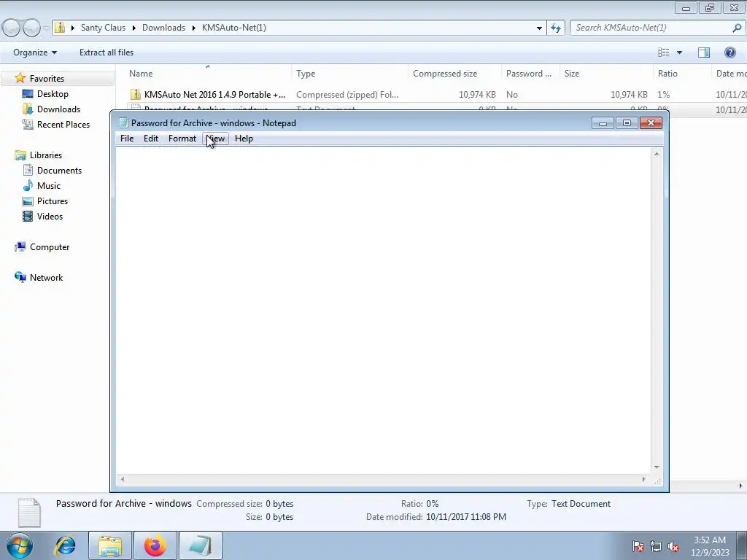Select Computer in navigation pane
The image size is (747, 560).
click(x=50, y=247)
